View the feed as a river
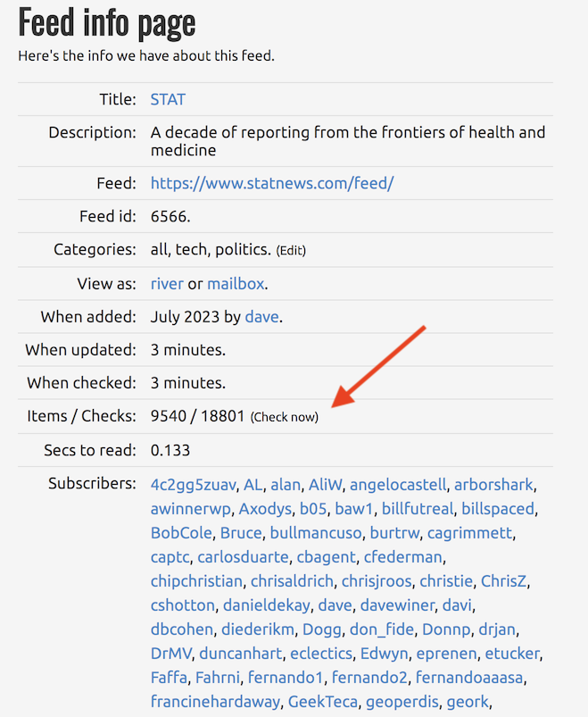Viewport: 588px width, 717px height. click(167, 283)
